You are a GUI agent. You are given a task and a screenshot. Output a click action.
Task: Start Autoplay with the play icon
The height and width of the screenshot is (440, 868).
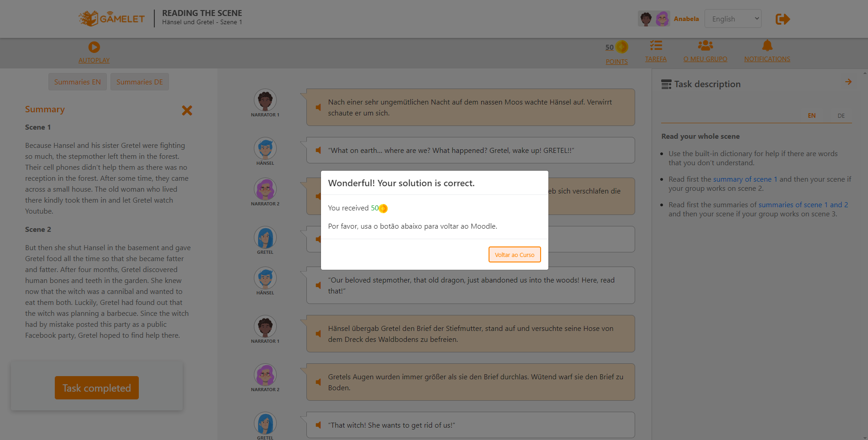tap(94, 47)
